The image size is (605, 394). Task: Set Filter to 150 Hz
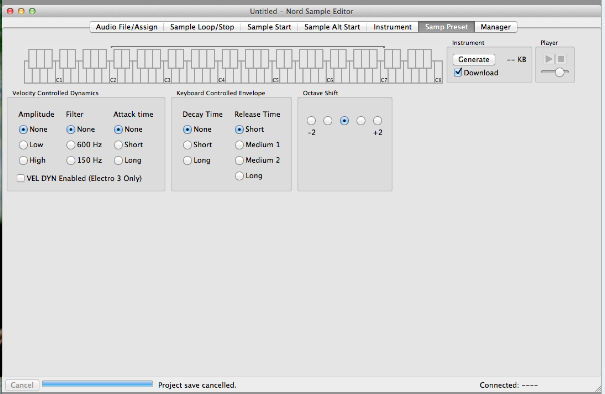(71, 160)
